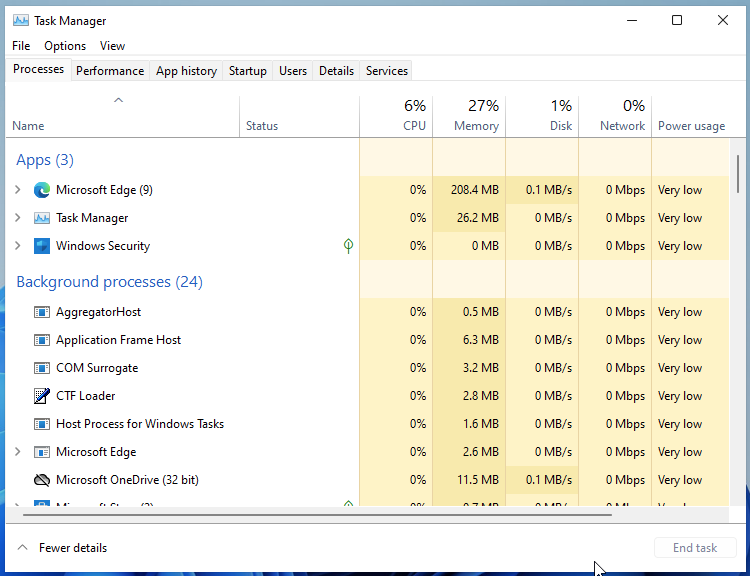The height and width of the screenshot is (576, 750).
Task: Sort by Network column header
Action: coord(615,117)
